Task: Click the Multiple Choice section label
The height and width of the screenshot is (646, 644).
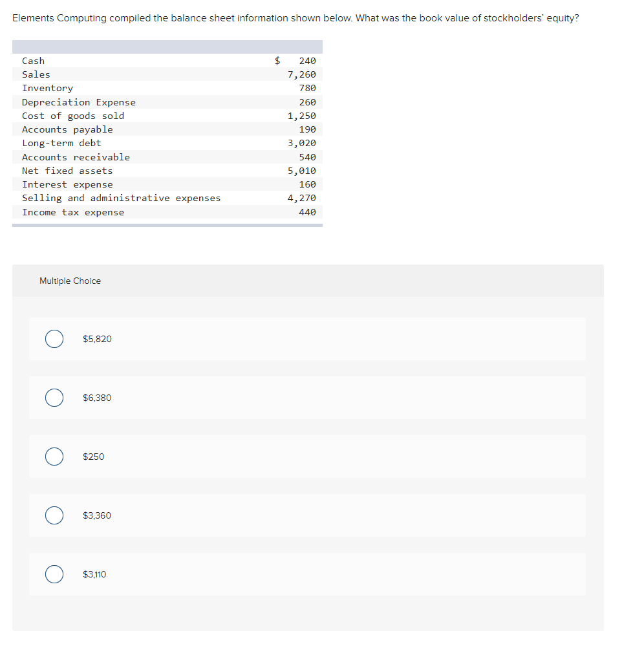Action: click(x=70, y=281)
